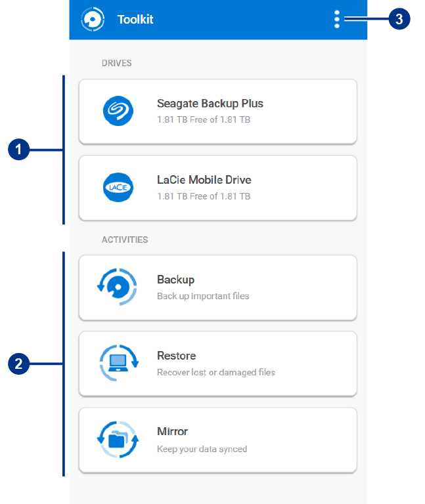Click the ACTIVITIES section heading
This screenshot has width=425, height=504.
[125, 240]
